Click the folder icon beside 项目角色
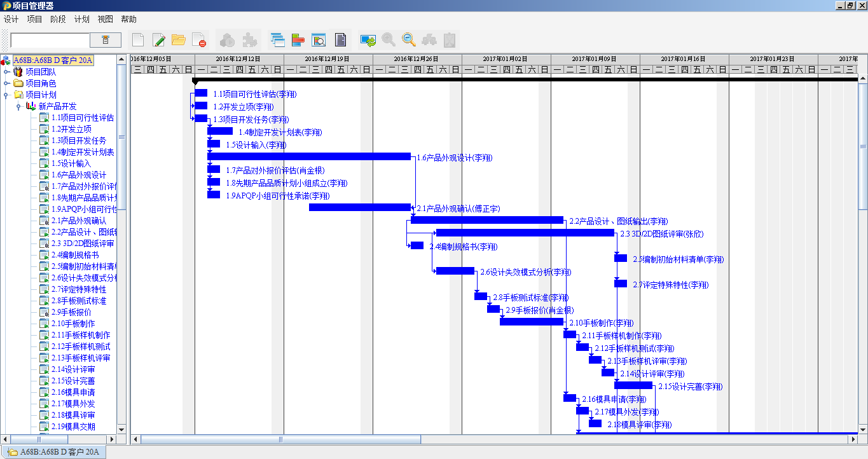 18,83
